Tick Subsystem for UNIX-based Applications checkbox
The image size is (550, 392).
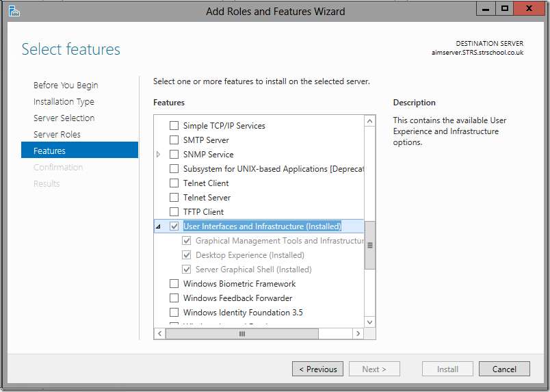tap(174, 169)
